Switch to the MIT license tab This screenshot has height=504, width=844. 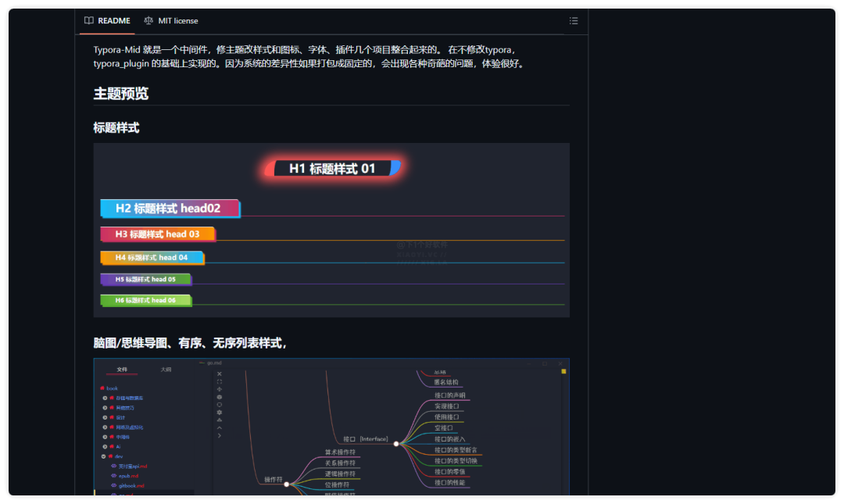[x=171, y=21]
